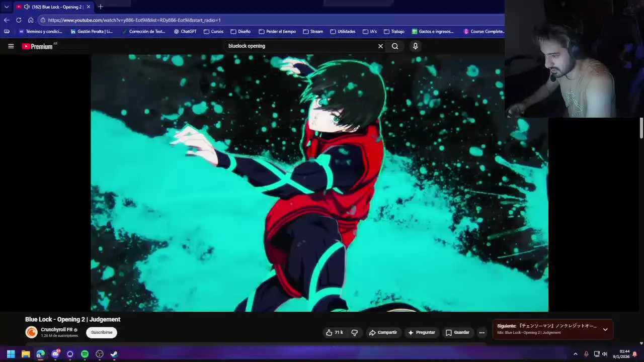
Task: Open File Explorer from taskbar
Action: coord(26,354)
